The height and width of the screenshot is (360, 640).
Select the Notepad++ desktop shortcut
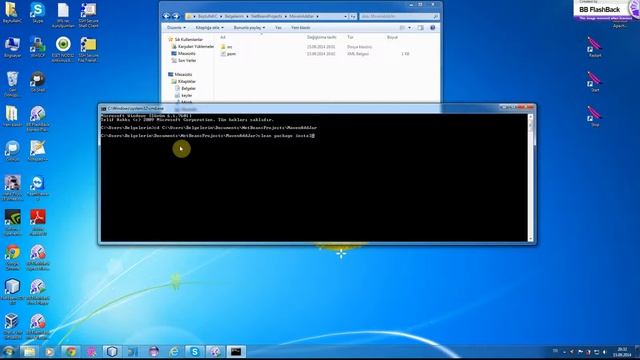click(38, 151)
